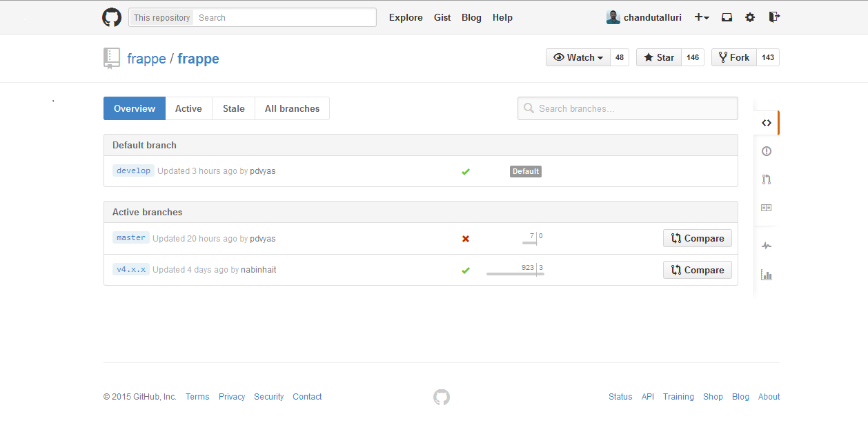
Task: Open the GitHub home logo in header
Action: (112, 17)
